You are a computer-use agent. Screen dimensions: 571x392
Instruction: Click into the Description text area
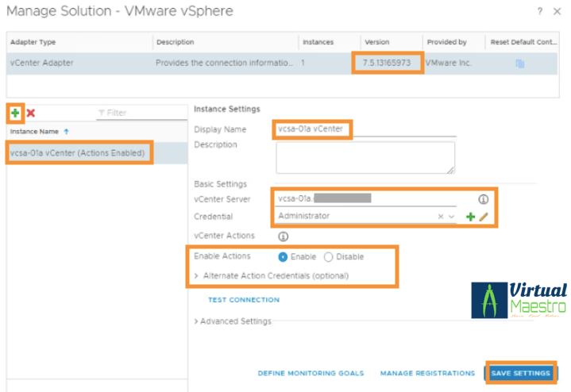[x=365, y=157]
